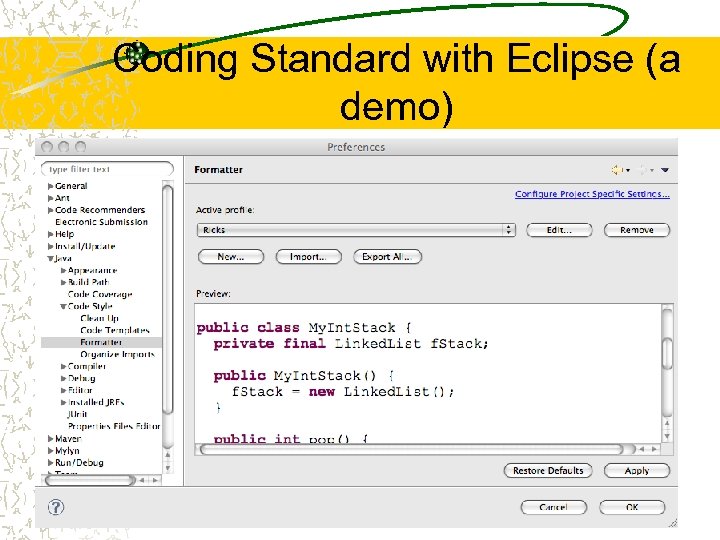Expand the Code Recommenders node
The height and width of the screenshot is (540, 720).
[51, 210]
